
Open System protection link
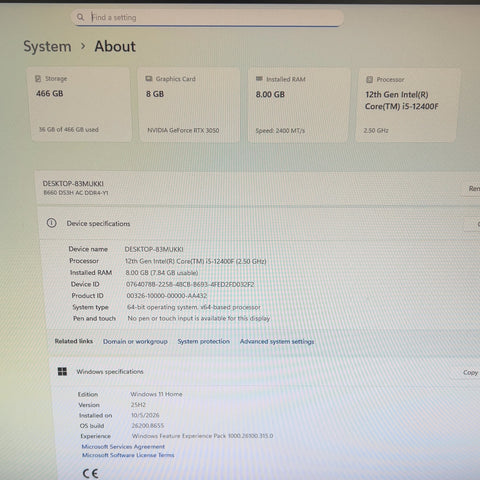(204, 341)
